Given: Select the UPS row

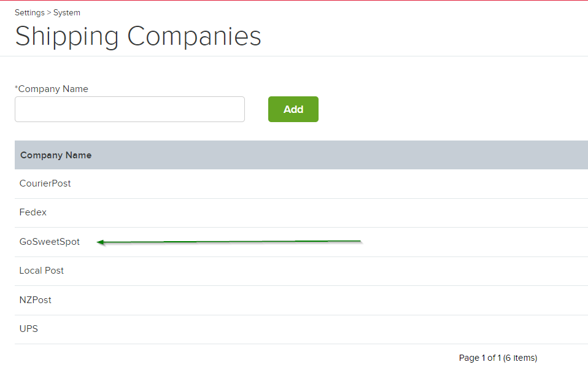Looking at the screenshot, I should click(x=29, y=329).
